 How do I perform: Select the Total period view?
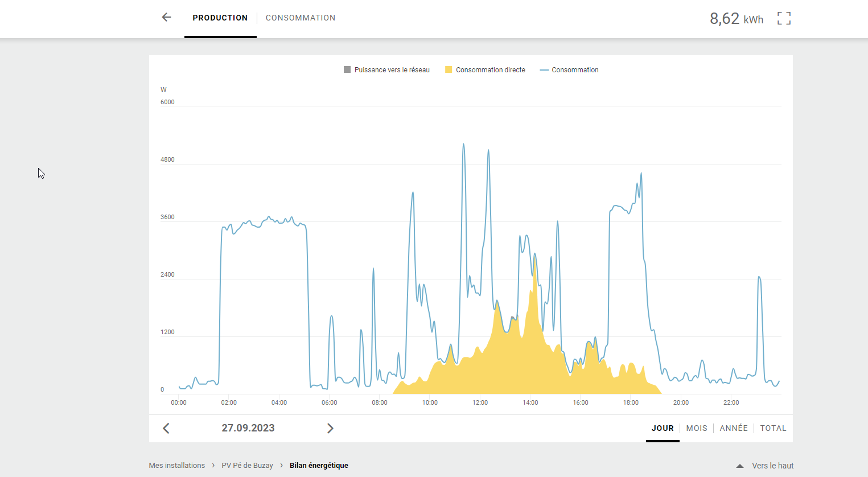(x=773, y=428)
